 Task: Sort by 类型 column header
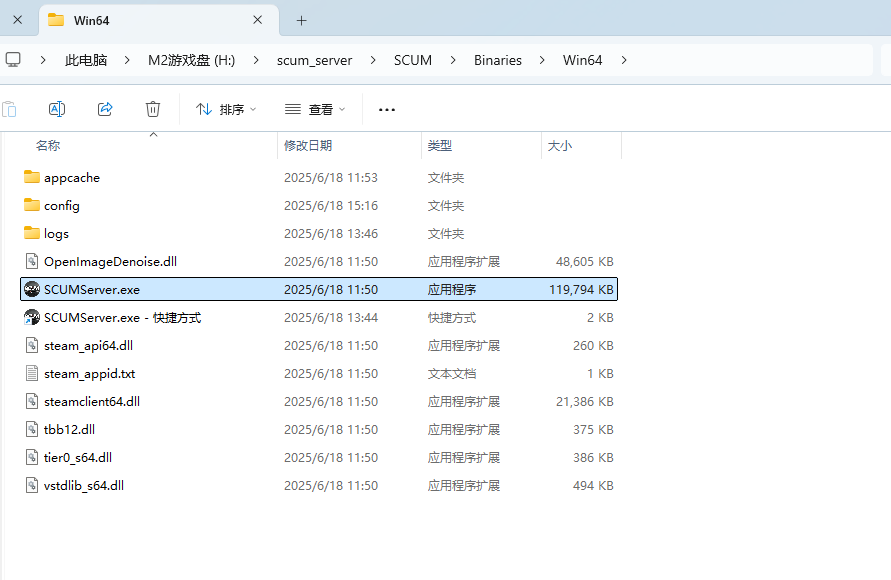pos(440,146)
